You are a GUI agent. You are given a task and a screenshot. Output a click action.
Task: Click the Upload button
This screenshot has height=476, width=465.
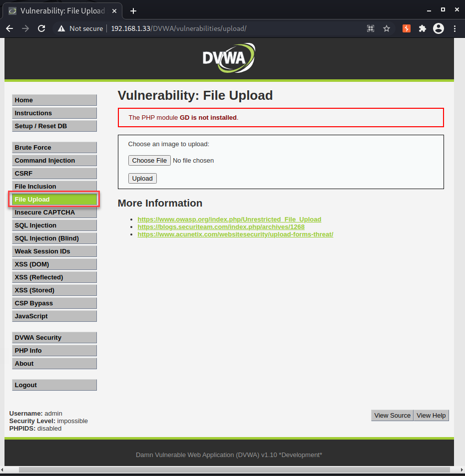coord(142,179)
